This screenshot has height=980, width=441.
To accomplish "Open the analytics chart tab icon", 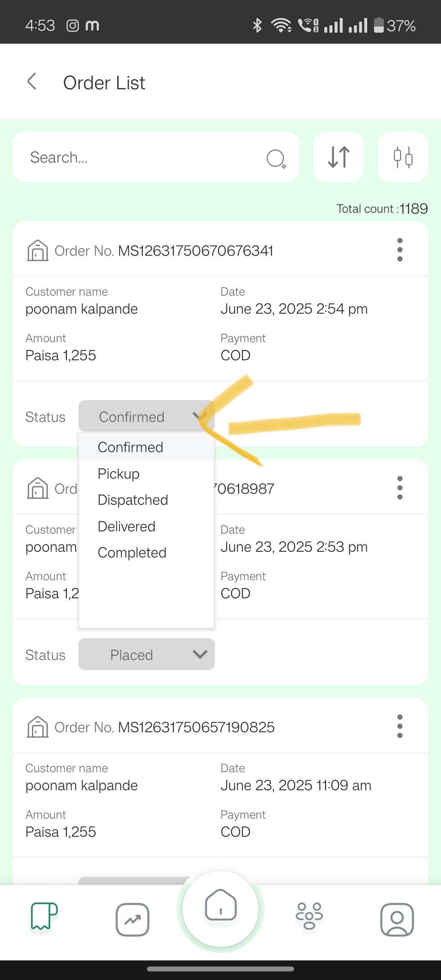I will pos(132,920).
